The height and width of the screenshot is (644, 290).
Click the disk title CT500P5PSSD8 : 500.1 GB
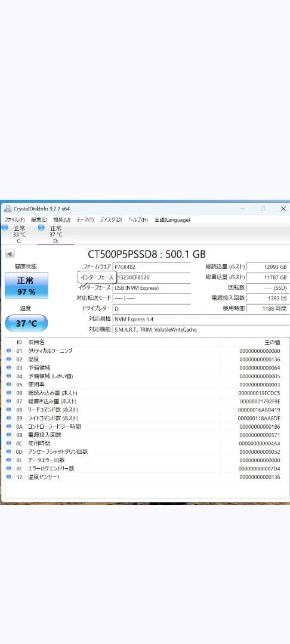pos(147,254)
